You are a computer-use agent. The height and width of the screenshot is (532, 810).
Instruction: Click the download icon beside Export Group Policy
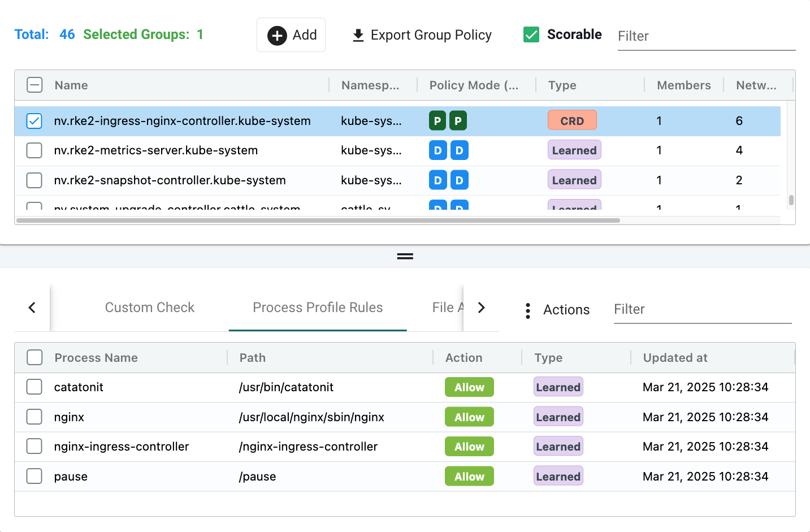click(x=357, y=34)
